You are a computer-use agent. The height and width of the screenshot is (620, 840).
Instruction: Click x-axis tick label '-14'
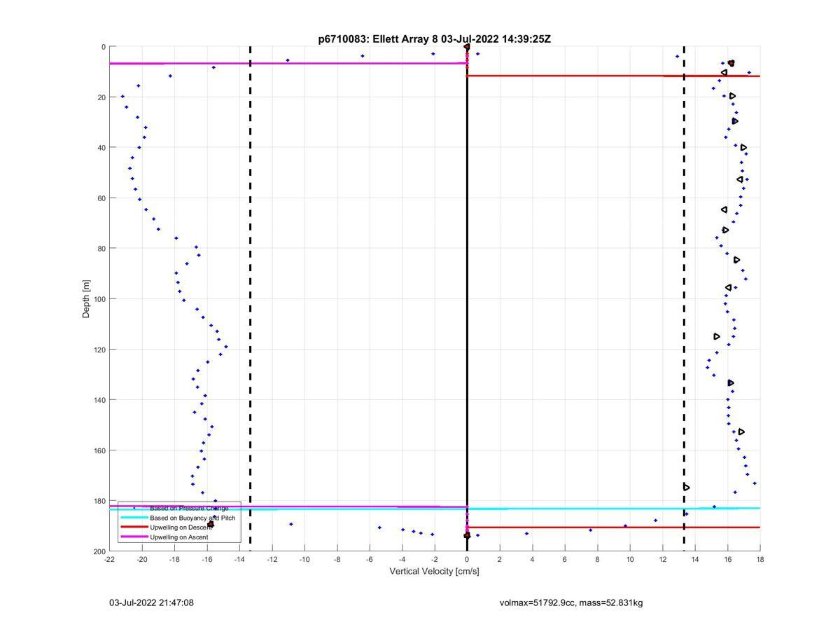pyautogui.click(x=239, y=559)
